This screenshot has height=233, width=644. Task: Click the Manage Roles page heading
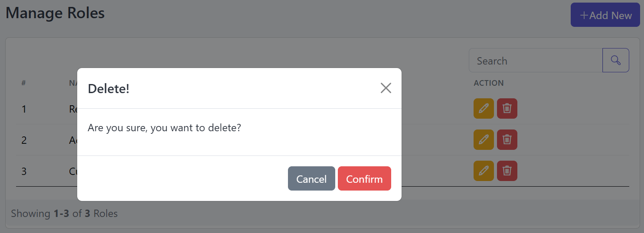pos(55,13)
